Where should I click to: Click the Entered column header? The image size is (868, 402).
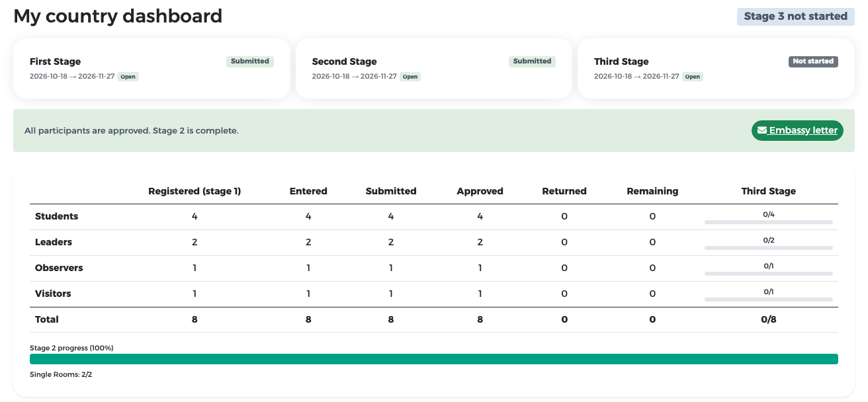coord(308,191)
